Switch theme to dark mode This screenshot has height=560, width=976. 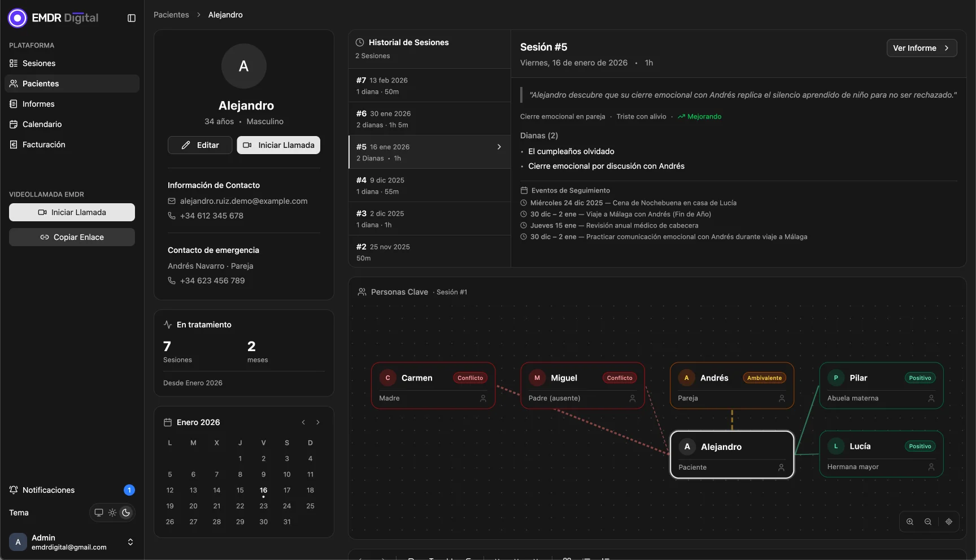pos(126,513)
